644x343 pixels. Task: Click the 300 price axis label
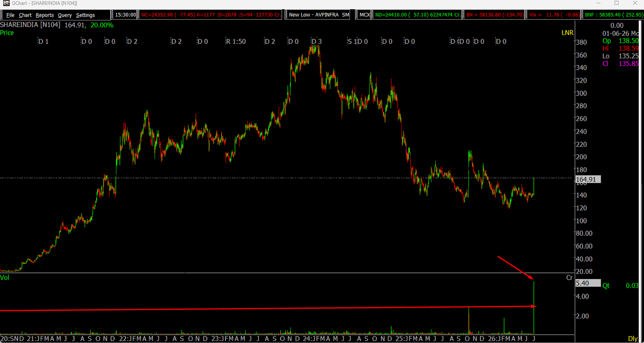(581, 93)
